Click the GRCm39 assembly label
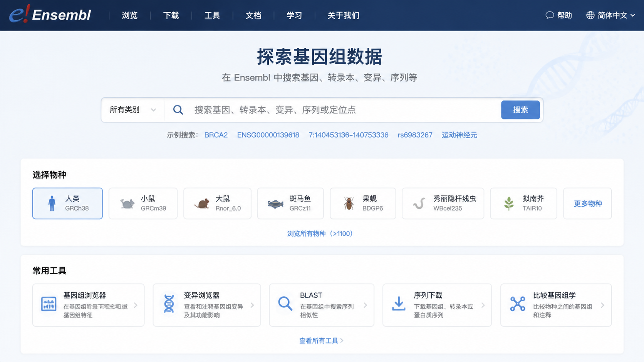Image resolution: width=644 pixels, height=362 pixels. pyautogui.click(x=153, y=208)
